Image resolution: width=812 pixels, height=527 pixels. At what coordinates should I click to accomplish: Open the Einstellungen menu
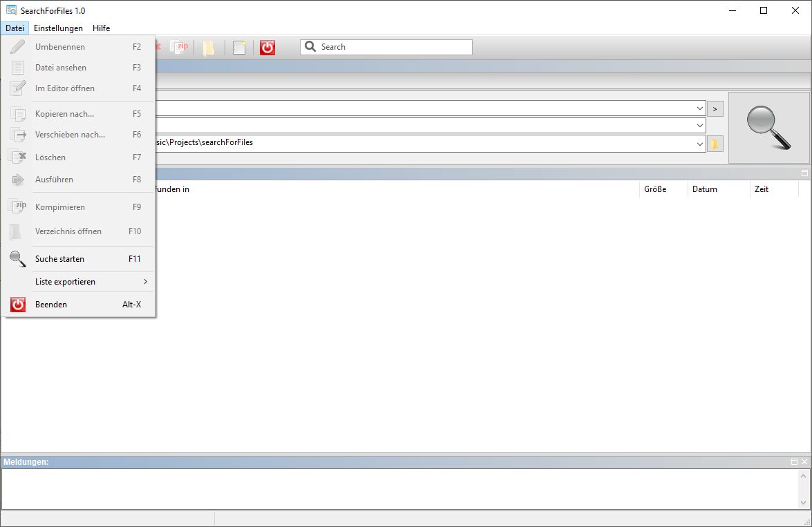point(58,28)
